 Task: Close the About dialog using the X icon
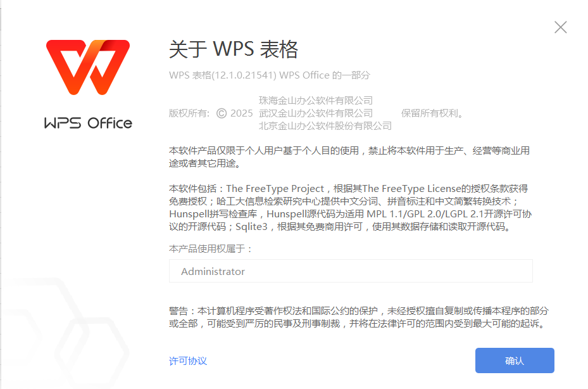pos(560,27)
